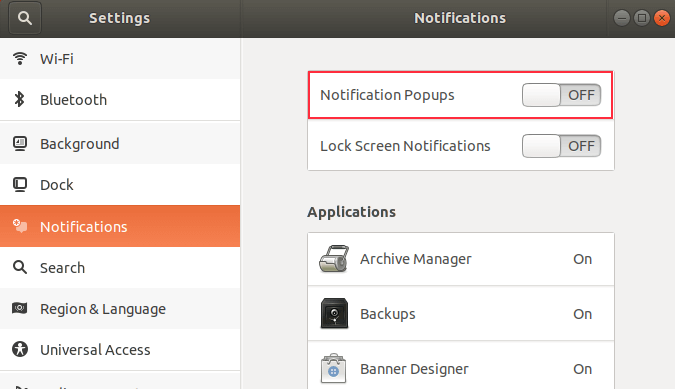Open Dock settings in sidebar
The width and height of the screenshot is (675, 389).
120,185
